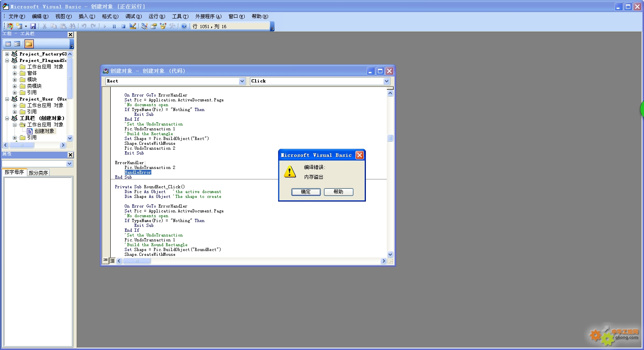
Task: Open the 编辑 menu
Action: coord(40,16)
